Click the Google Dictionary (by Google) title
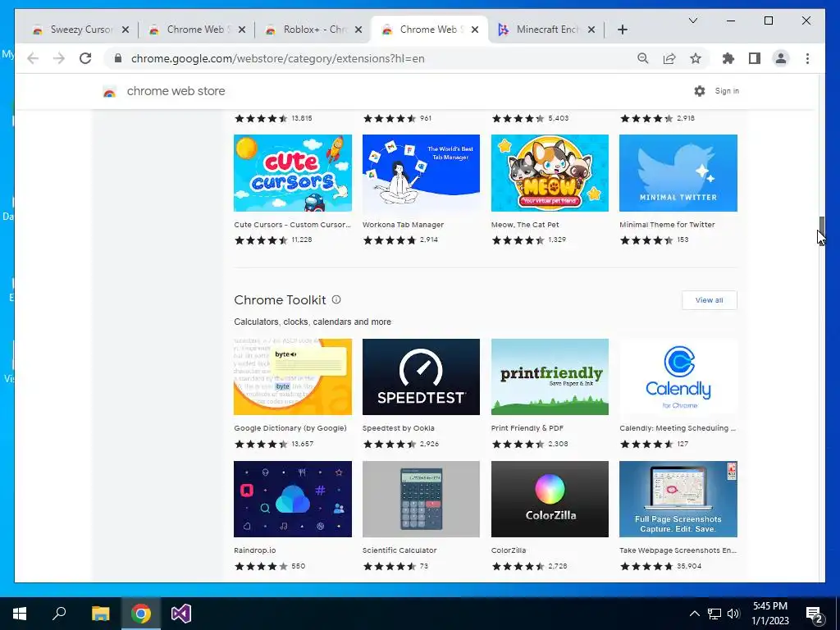Viewport: 840px width, 630px height. (290, 428)
